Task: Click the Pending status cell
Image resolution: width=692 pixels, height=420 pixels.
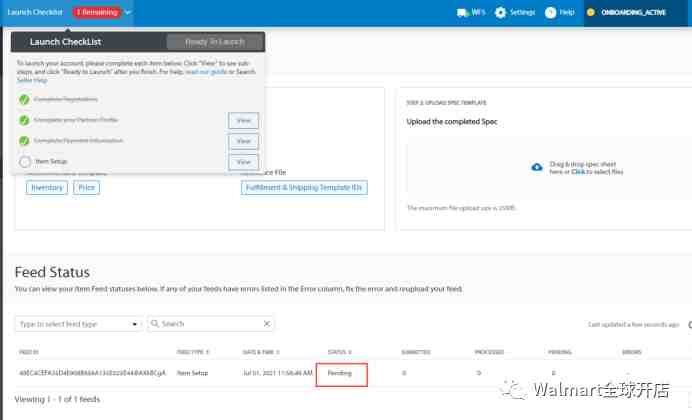Action: [339, 373]
